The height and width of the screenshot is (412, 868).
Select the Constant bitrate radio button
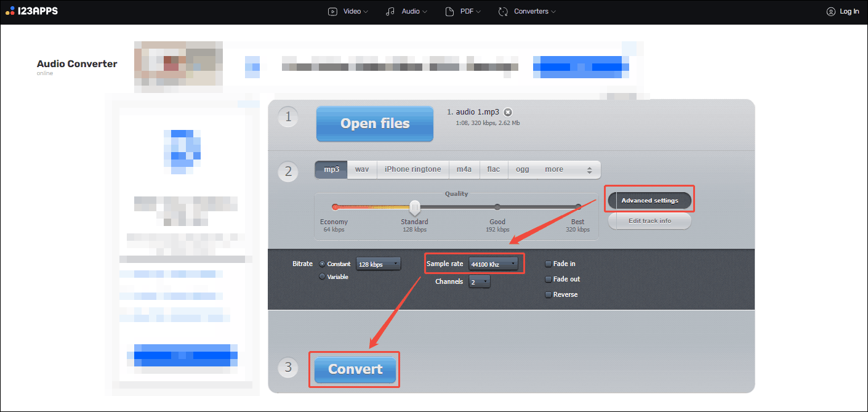tap(322, 264)
